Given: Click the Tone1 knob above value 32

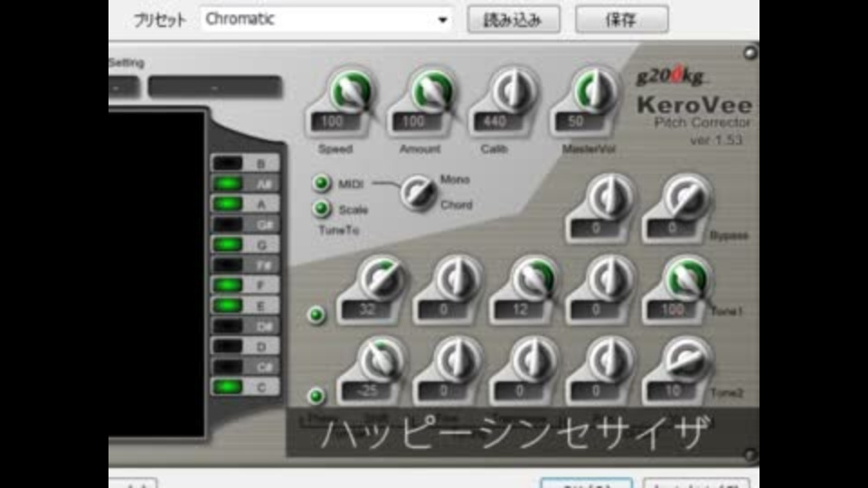Looking at the screenshot, I should pos(381,279).
